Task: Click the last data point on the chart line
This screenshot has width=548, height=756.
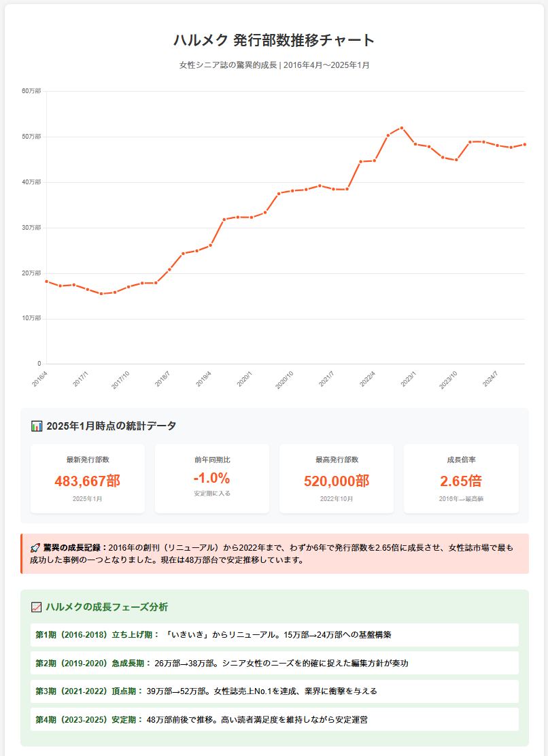Action: point(524,145)
